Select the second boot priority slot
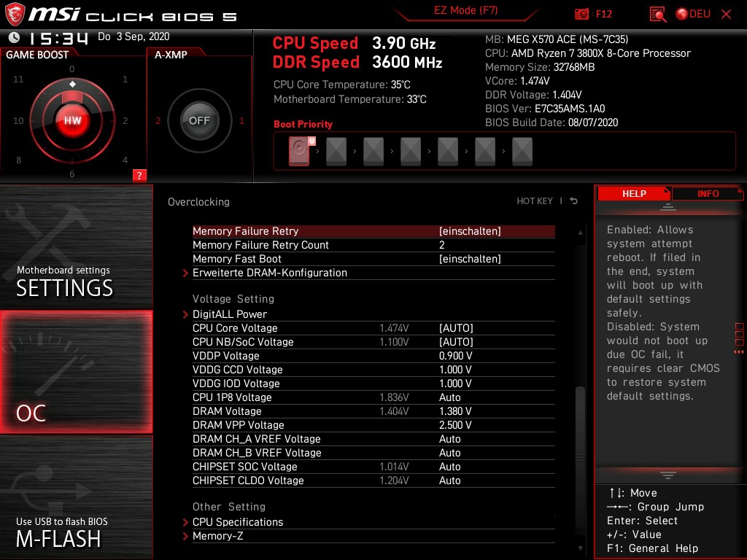 pos(336,152)
